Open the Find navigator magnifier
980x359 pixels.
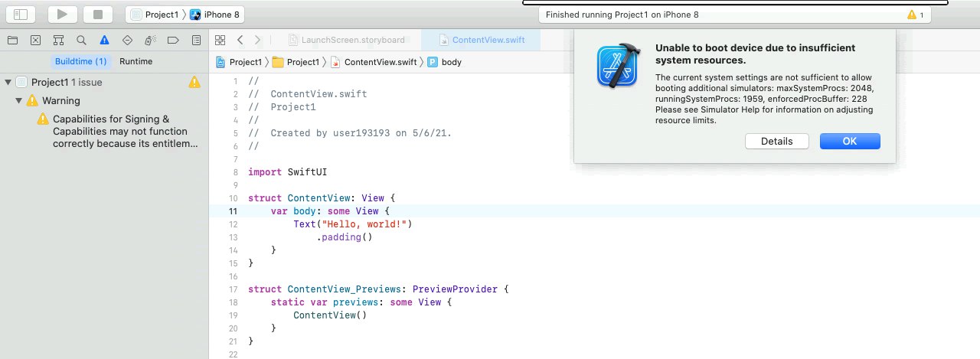pyautogui.click(x=81, y=40)
